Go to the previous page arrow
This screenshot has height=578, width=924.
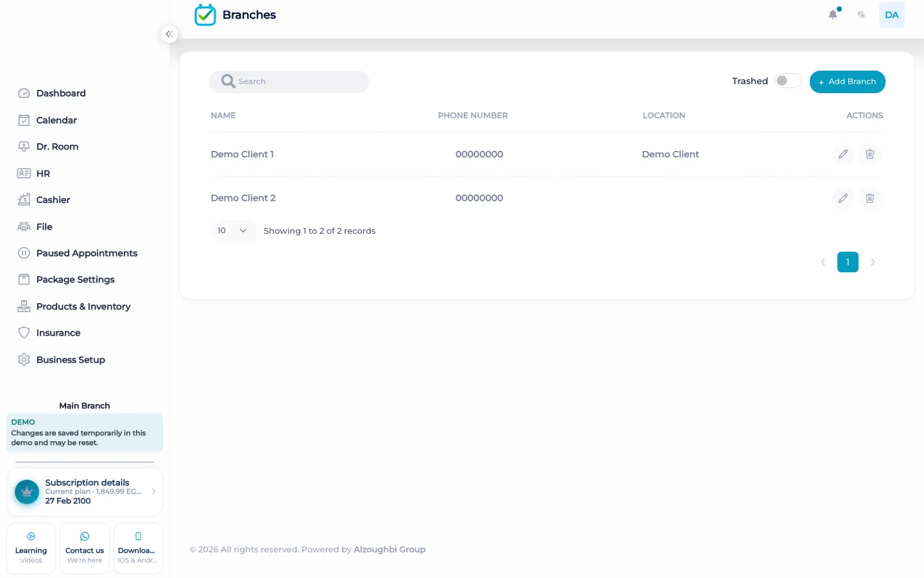[823, 262]
